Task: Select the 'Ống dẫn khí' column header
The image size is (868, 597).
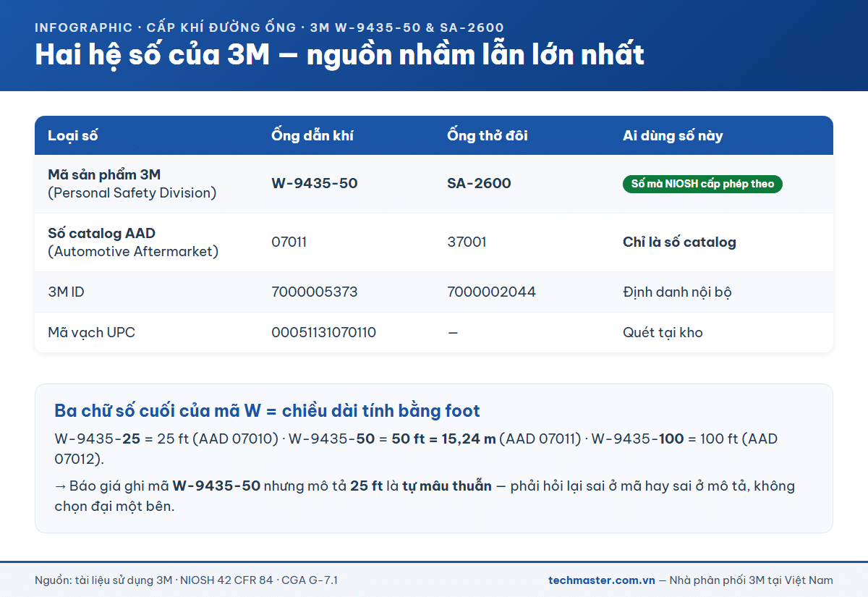Action: [x=312, y=135]
